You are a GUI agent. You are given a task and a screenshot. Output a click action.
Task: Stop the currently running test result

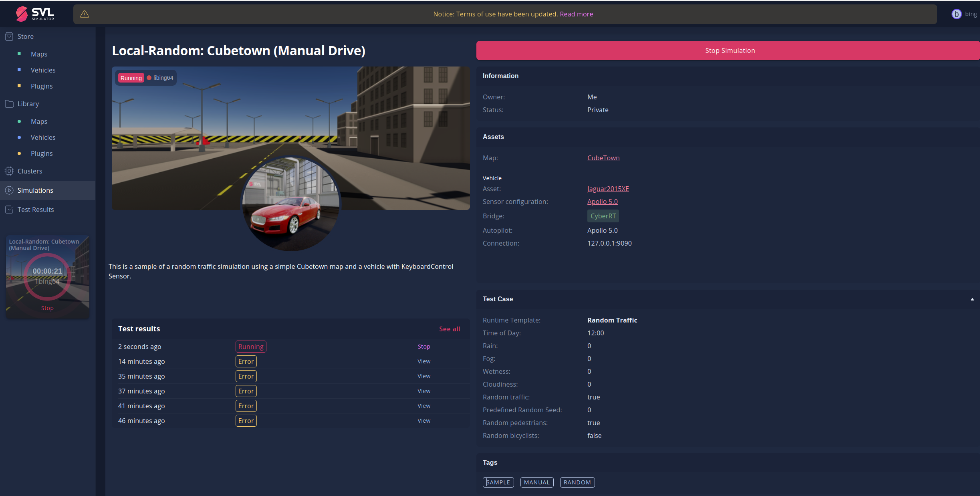[423, 347]
